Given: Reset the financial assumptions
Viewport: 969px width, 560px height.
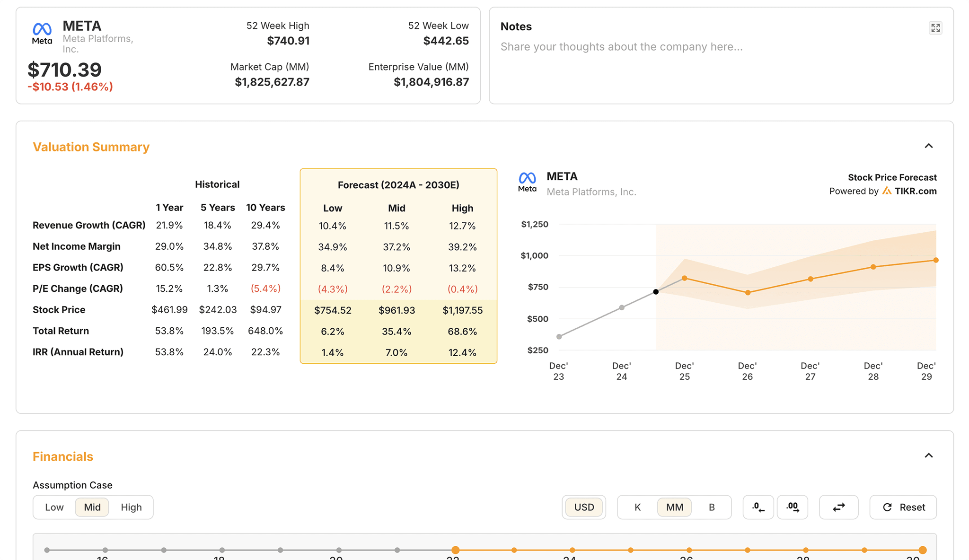Looking at the screenshot, I should pyautogui.click(x=903, y=507).
